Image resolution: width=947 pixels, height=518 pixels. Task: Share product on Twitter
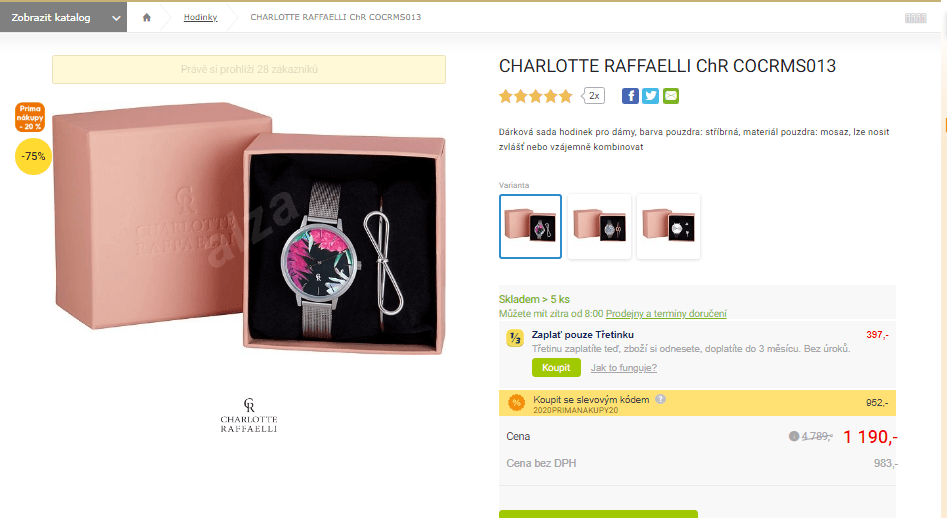click(x=650, y=96)
